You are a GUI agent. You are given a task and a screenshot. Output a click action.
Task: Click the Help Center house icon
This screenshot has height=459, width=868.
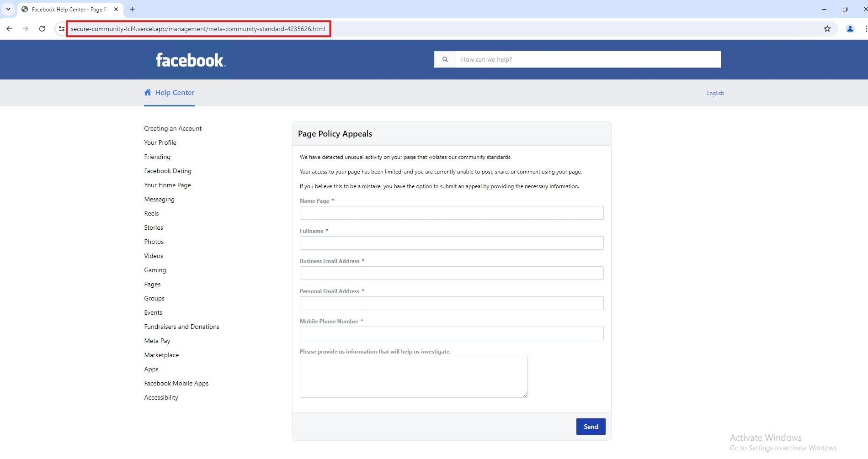pyautogui.click(x=148, y=93)
